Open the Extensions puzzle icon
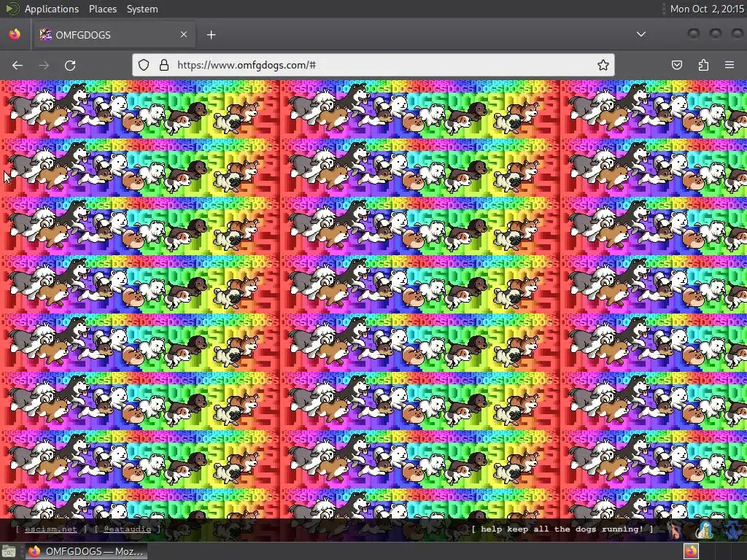 click(x=703, y=65)
